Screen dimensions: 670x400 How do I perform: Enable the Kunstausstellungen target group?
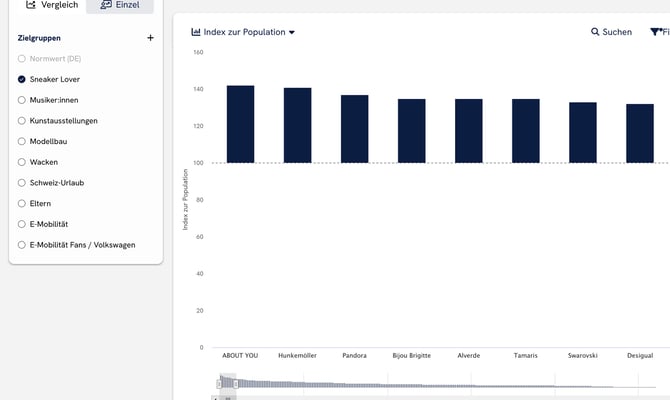(22, 121)
